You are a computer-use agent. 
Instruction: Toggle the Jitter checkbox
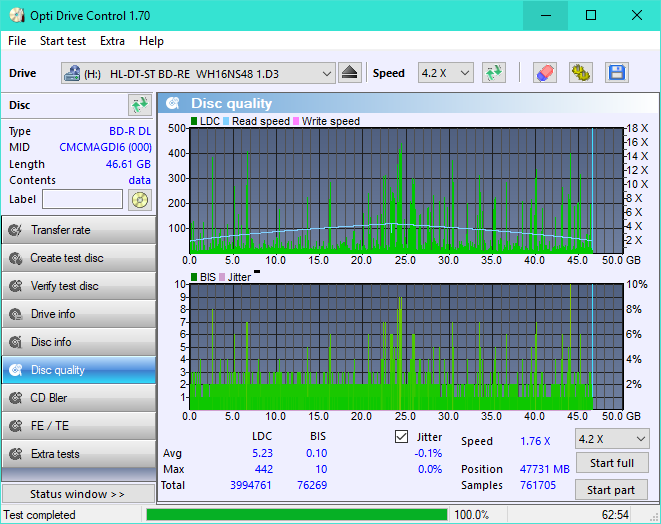[401, 437]
